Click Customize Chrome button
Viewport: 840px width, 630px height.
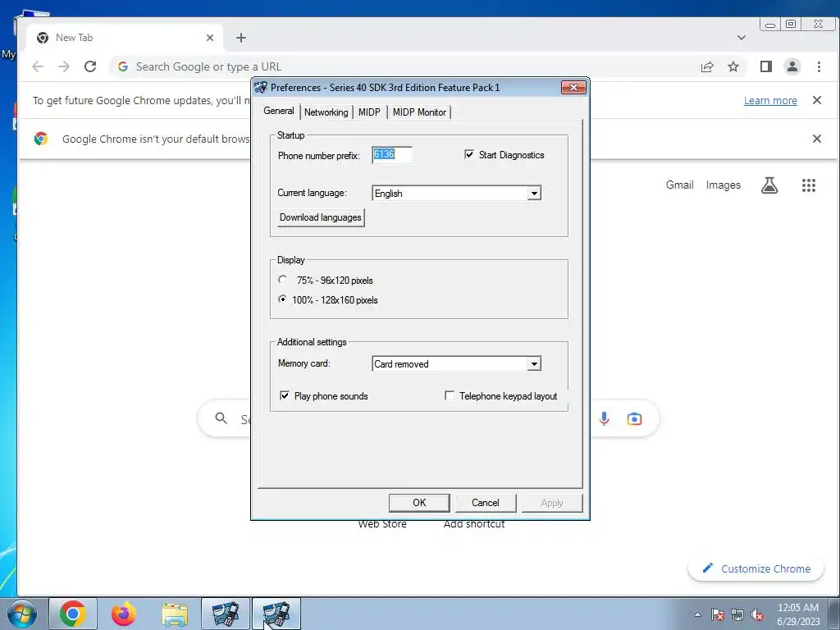coord(756,568)
